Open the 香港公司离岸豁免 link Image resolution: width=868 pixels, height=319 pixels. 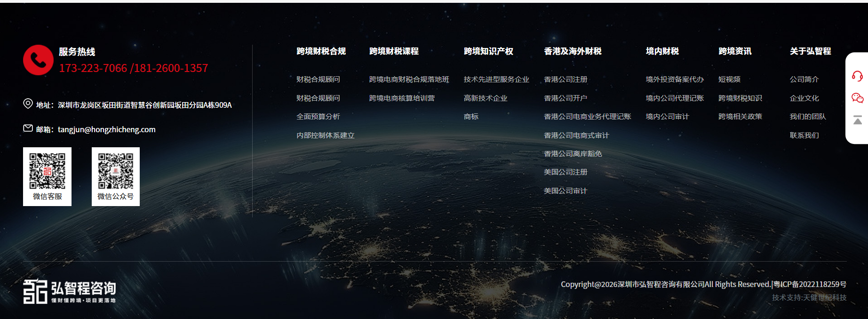pos(573,154)
